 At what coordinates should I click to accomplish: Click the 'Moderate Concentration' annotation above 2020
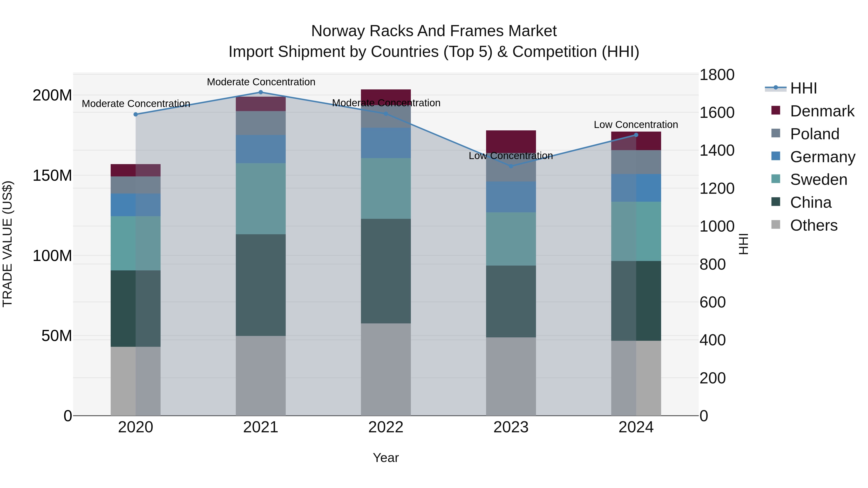tap(136, 104)
